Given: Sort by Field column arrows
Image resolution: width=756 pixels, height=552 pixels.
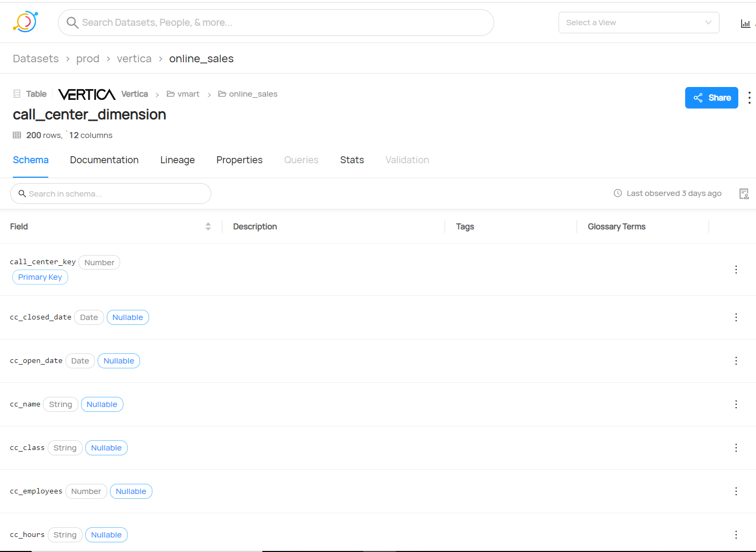Looking at the screenshot, I should pos(208,227).
